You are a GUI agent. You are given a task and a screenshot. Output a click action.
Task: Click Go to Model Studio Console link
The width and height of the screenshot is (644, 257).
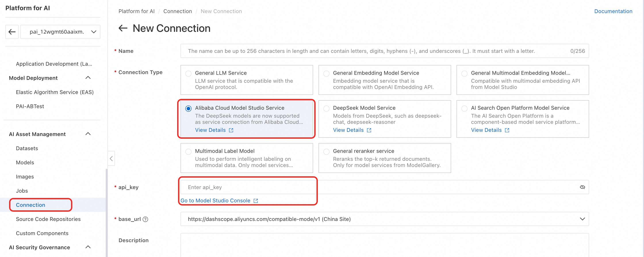(215, 201)
